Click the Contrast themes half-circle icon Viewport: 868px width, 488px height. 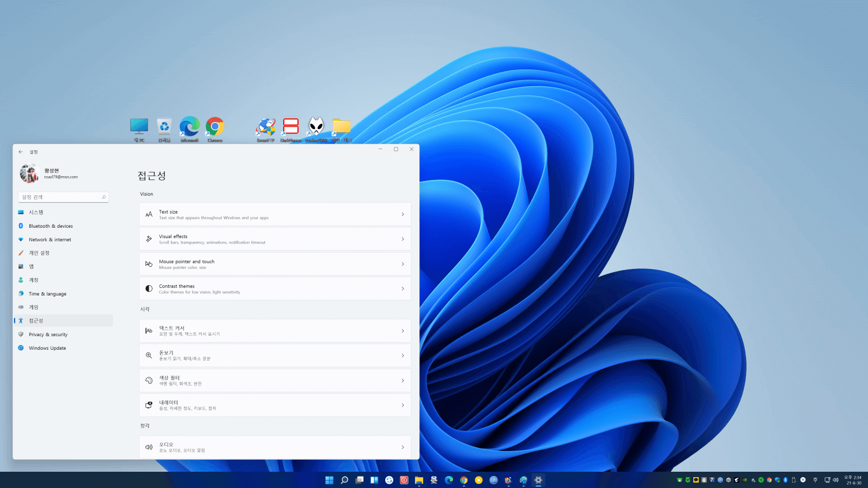tap(149, 288)
